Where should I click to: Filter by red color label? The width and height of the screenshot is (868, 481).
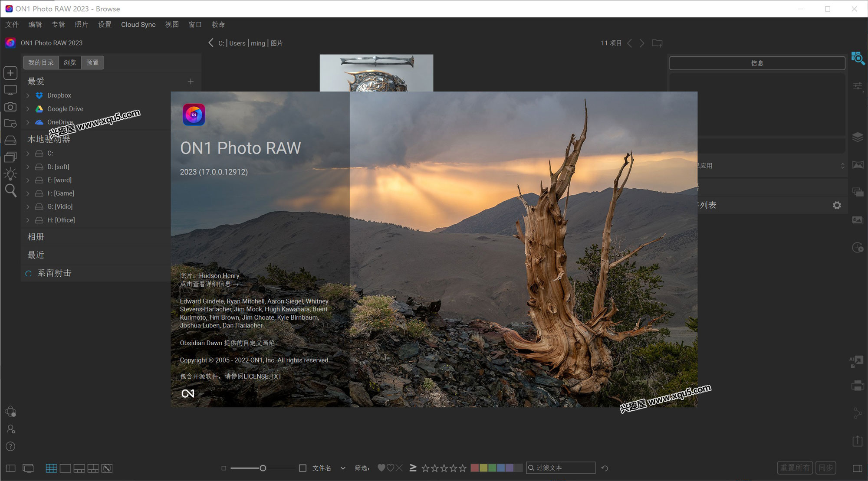475,468
